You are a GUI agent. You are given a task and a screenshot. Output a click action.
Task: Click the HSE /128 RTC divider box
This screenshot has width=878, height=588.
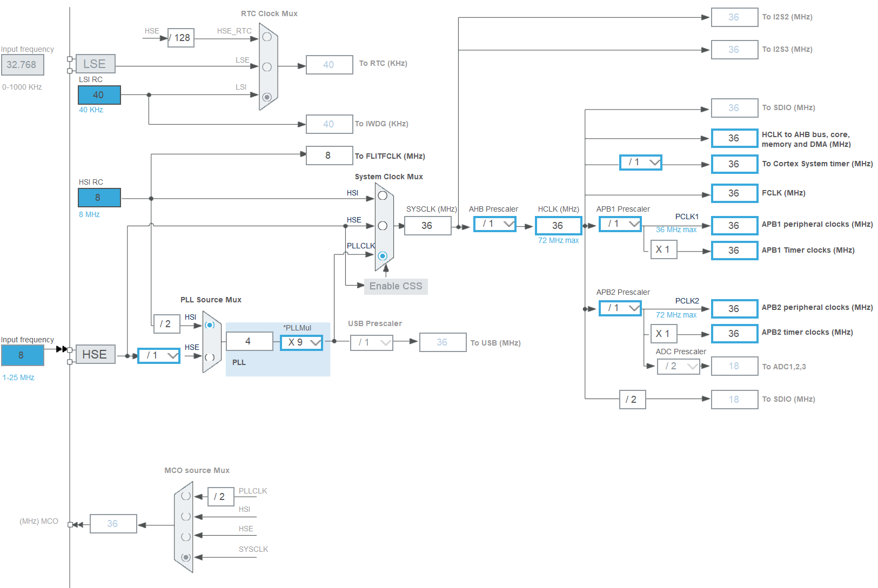(x=180, y=38)
